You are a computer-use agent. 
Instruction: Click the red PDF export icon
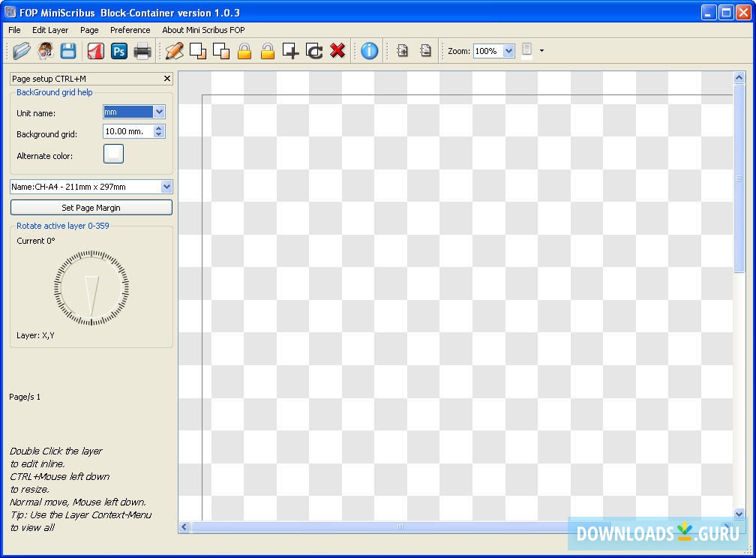[x=95, y=51]
